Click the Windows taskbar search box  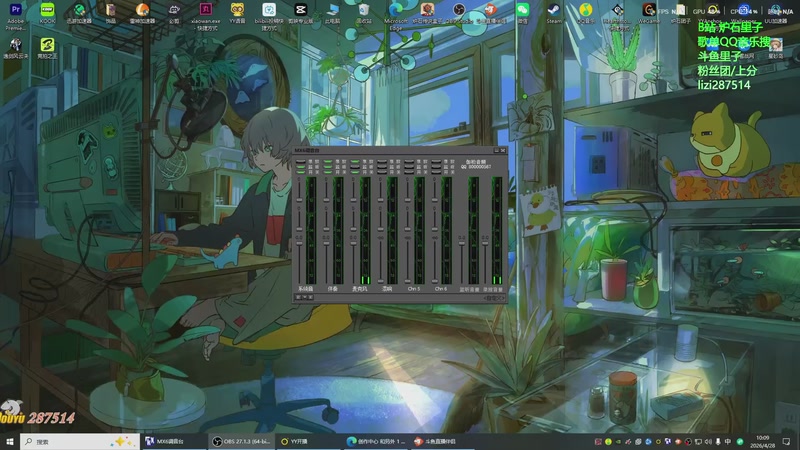(x=80, y=441)
